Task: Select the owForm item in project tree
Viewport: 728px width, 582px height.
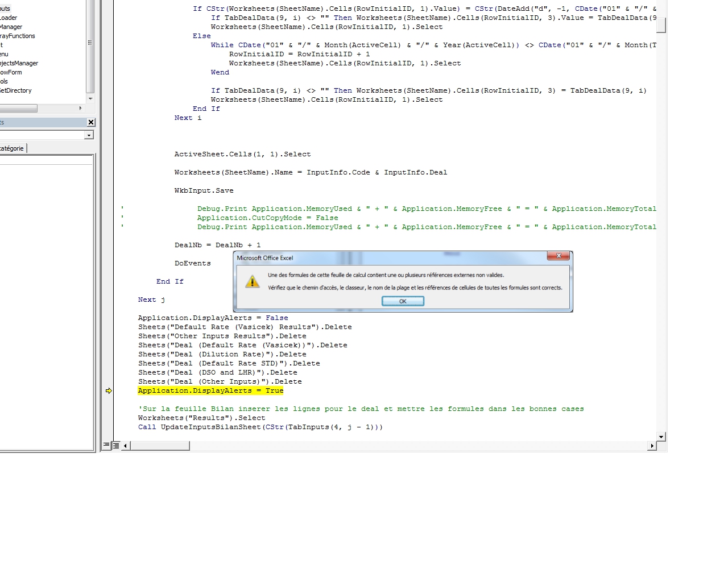Action: pyautogui.click(x=11, y=72)
